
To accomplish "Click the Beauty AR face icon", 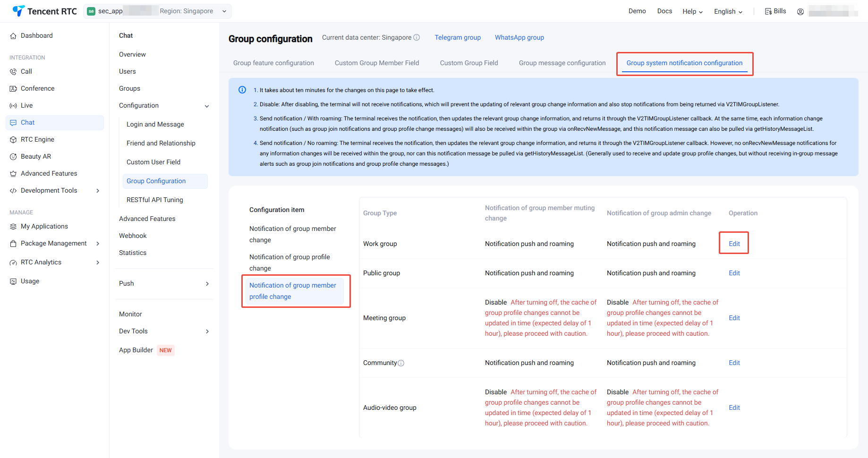I will 13,157.
